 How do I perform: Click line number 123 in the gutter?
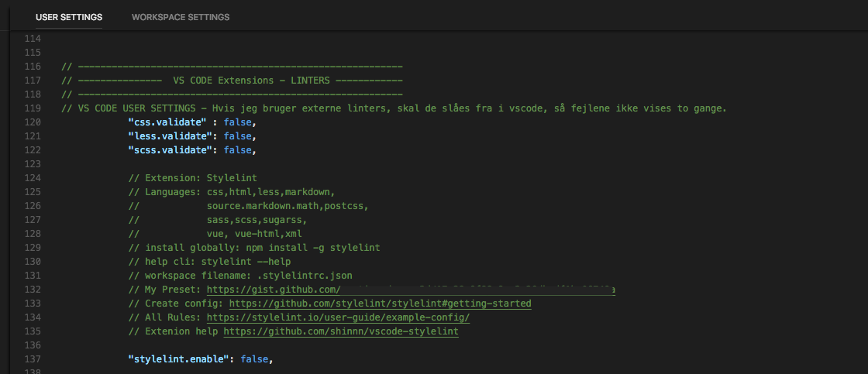(33, 163)
